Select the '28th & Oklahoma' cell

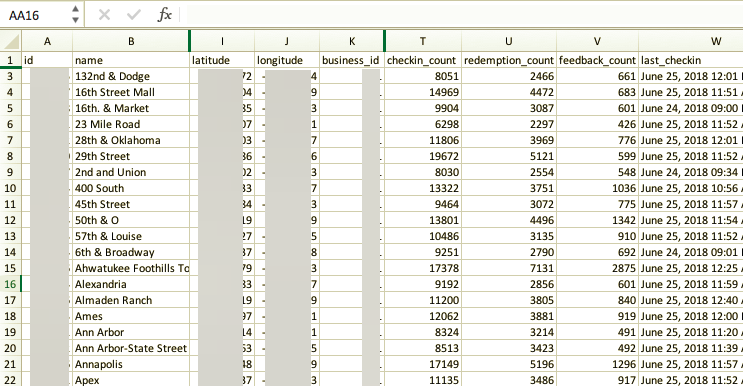tap(131, 140)
